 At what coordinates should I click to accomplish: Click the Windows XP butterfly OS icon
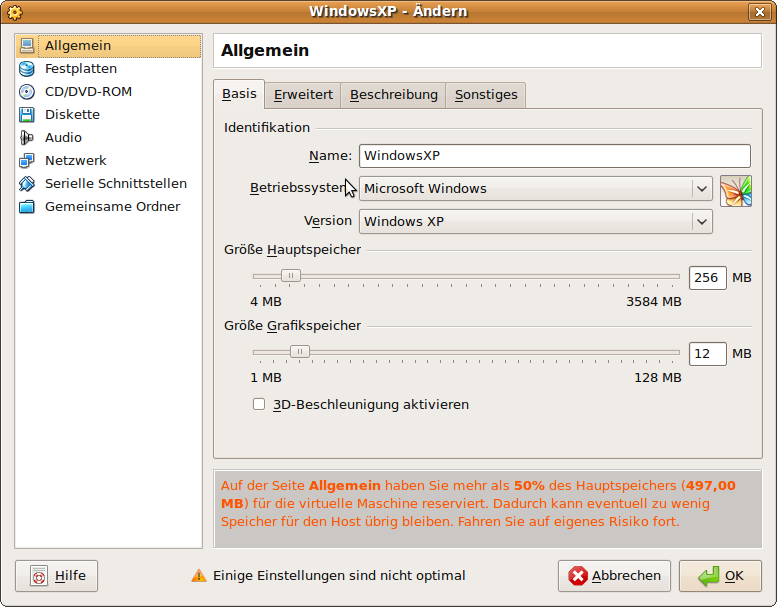click(x=736, y=191)
